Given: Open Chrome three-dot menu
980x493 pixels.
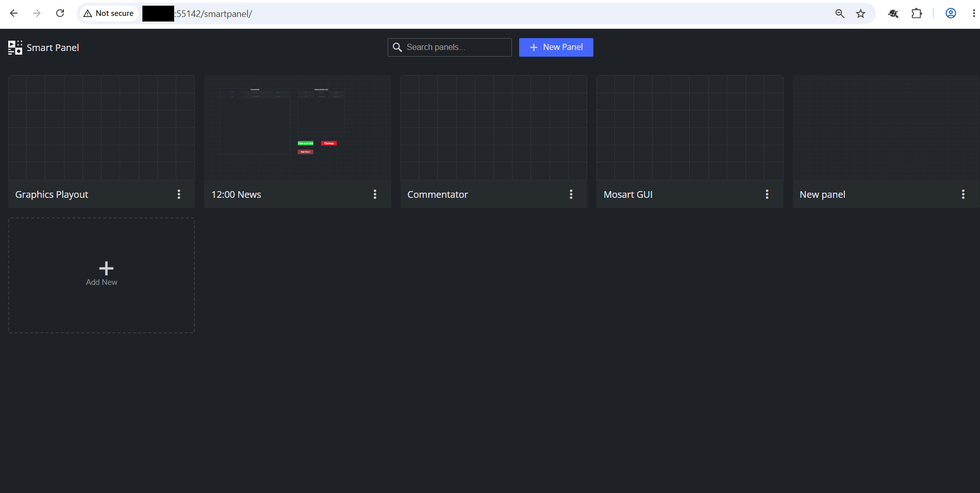Looking at the screenshot, I should point(973,13).
